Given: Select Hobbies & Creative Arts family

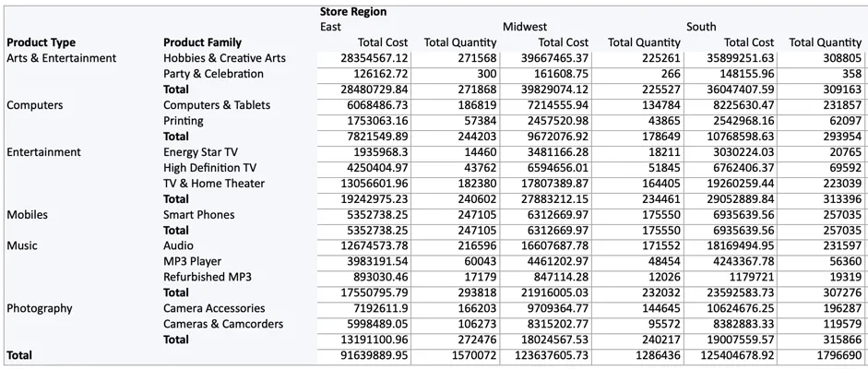Looking at the screenshot, I should (x=225, y=58).
